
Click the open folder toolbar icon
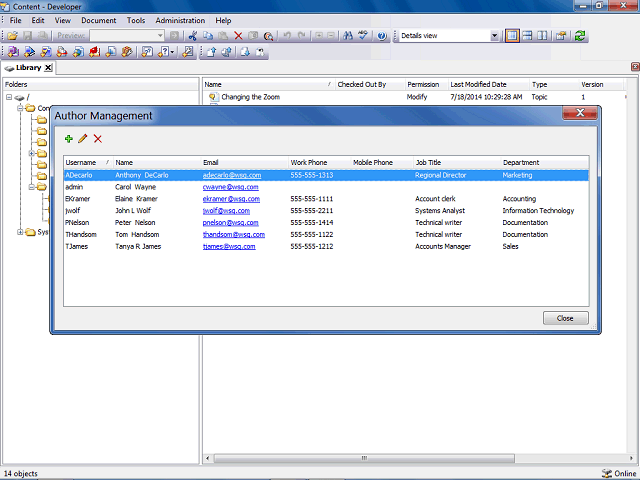pyautogui.click(x=12, y=36)
